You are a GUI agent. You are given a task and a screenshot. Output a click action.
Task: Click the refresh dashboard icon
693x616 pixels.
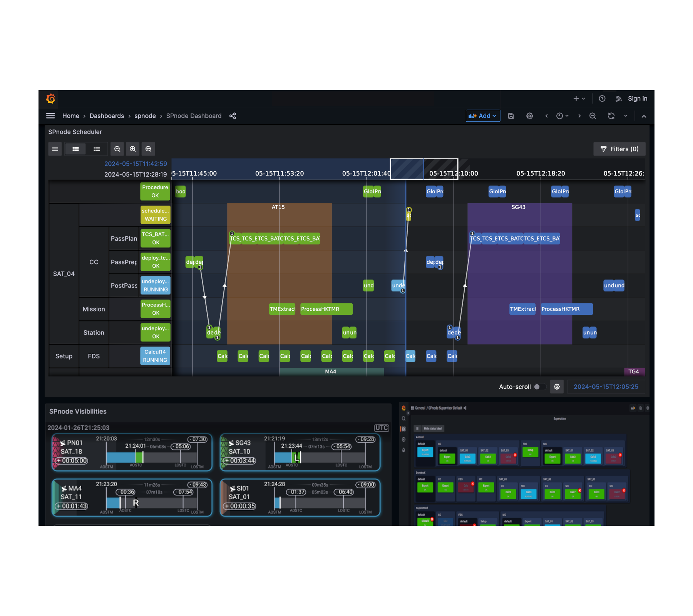coord(611,116)
